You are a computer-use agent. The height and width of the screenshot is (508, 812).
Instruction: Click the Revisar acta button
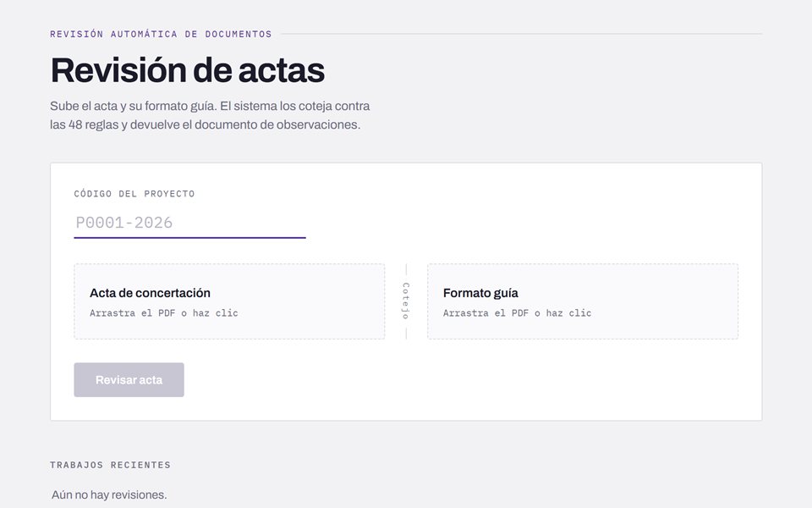[129, 380]
